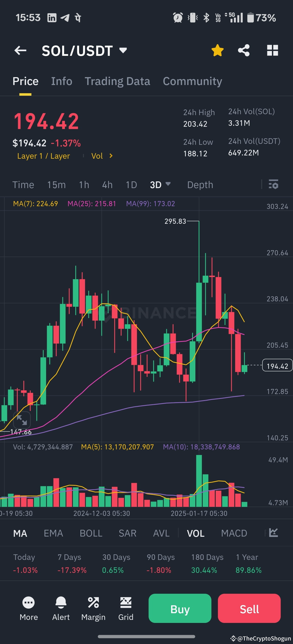Open the Layer 1 / Layer category link

point(44,156)
